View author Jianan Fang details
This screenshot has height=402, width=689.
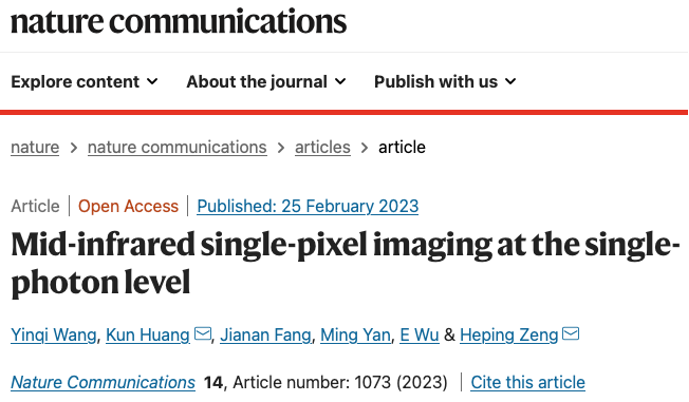click(x=265, y=334)
